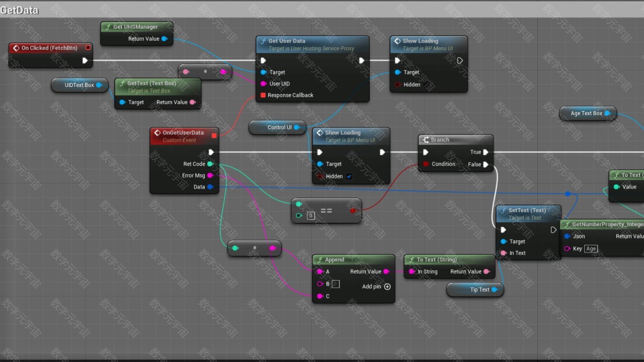Image resolution: width=644 pixels, height=362 pixels.
Task: Uncheck Hidden checkbox on lower Show Loading node
Action: coord(349,176)
